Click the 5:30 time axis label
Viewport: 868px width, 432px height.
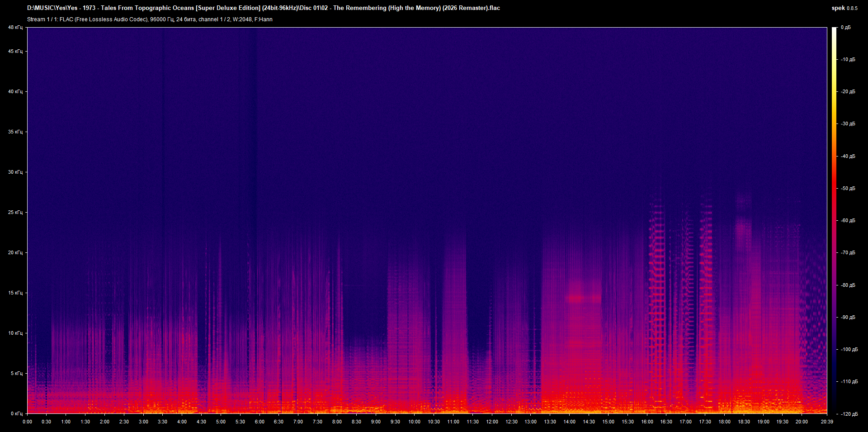[240, 422]
